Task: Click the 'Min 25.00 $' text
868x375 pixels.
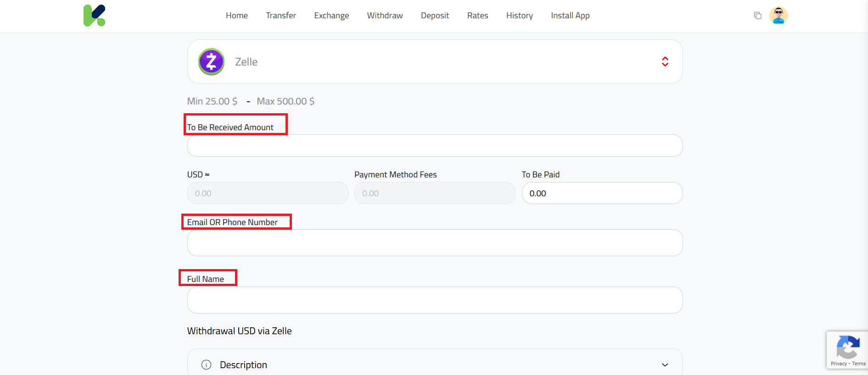Action: click(212, 101)
